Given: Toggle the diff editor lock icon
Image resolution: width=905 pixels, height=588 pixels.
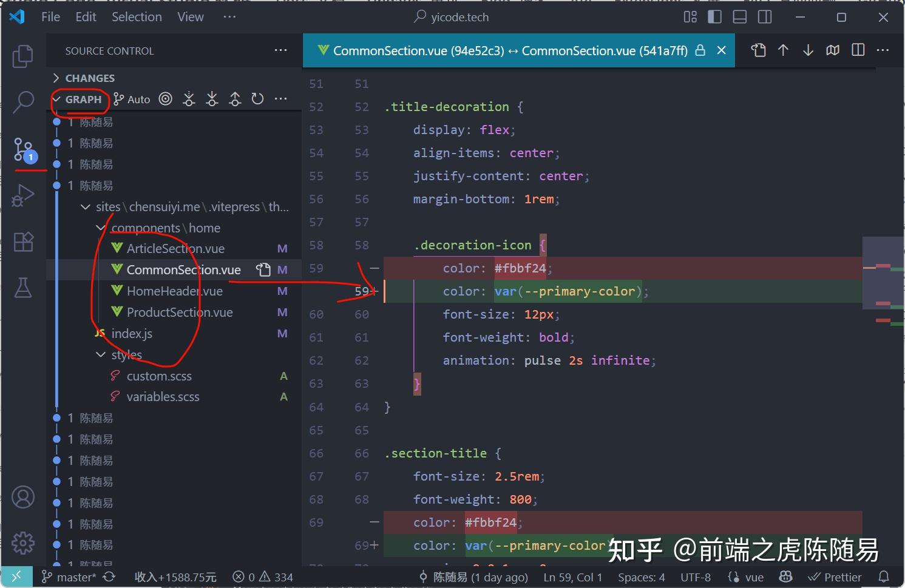Looking at the screenshot, I should (x=700, y=50).
